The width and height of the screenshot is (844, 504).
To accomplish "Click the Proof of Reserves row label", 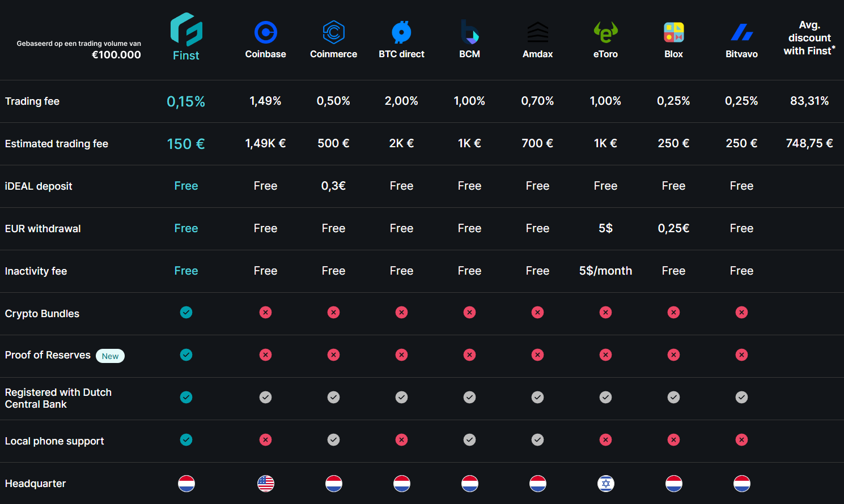I will pyautogui.click(x=48, y=355).
